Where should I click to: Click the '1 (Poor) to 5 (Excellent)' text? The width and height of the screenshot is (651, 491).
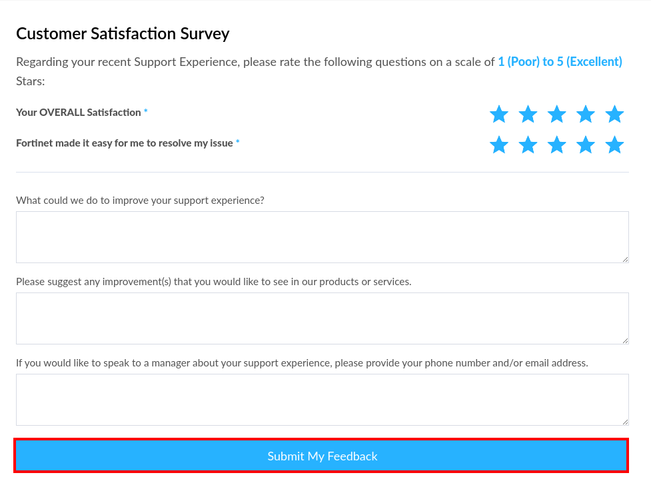559,62
